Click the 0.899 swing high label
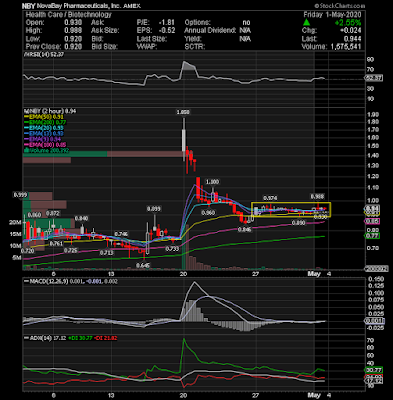The image size is (393, 400). (x=154, y=209)
